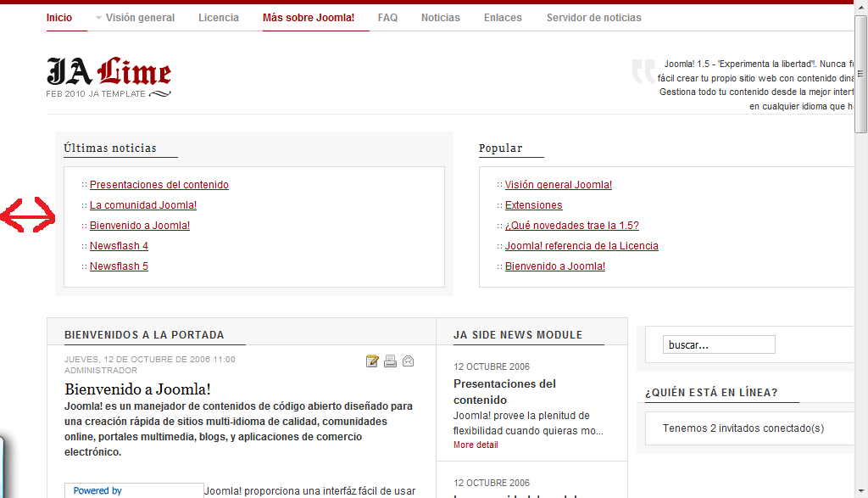The height and width of the screenshot is (498, 868).
Task: Open the Enlaces menu item
Action: point(503,18)
